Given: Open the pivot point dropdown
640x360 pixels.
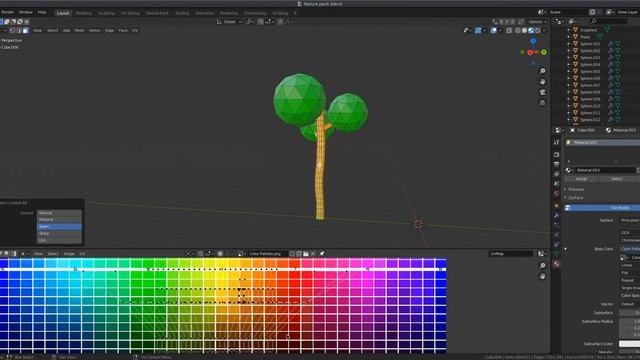Looking at the screenshot, I should tap(249, 22).
